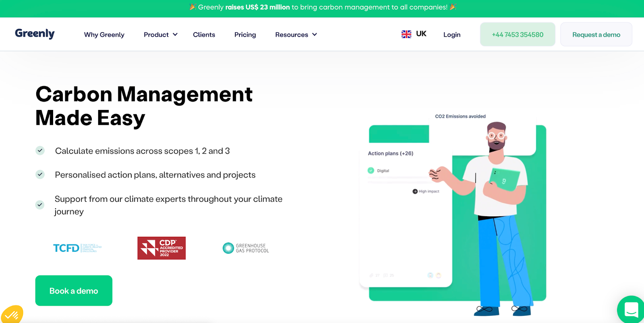This screenshot has width=644, height=323.
Task: Click the High impact arrow icon
Action: (415, 191)
